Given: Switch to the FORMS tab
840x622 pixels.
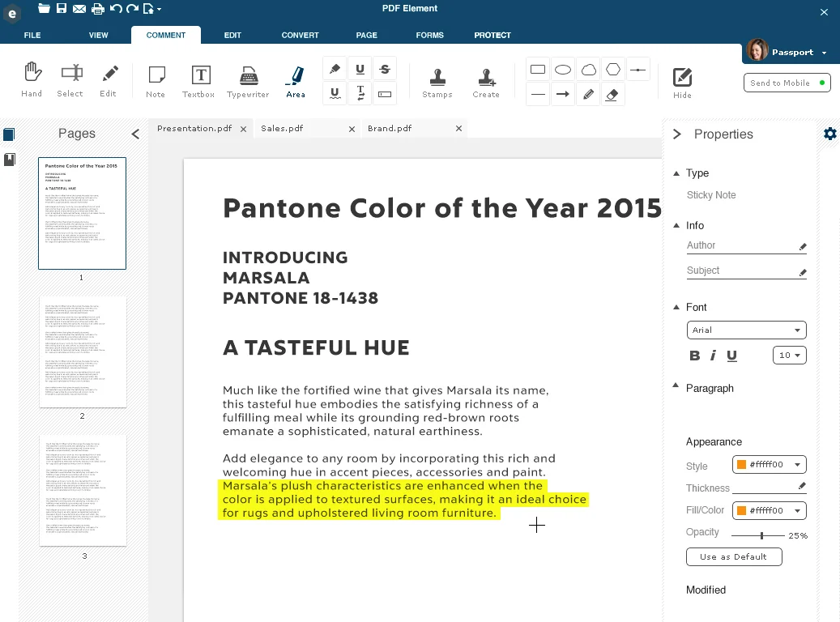Looking at the screenshot, I should (429, 35).
